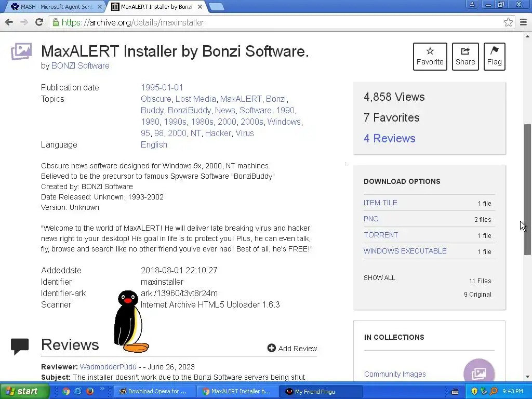The image size is (532, 399).
Task: Open the Virus topic link
Action: [245, 133]
